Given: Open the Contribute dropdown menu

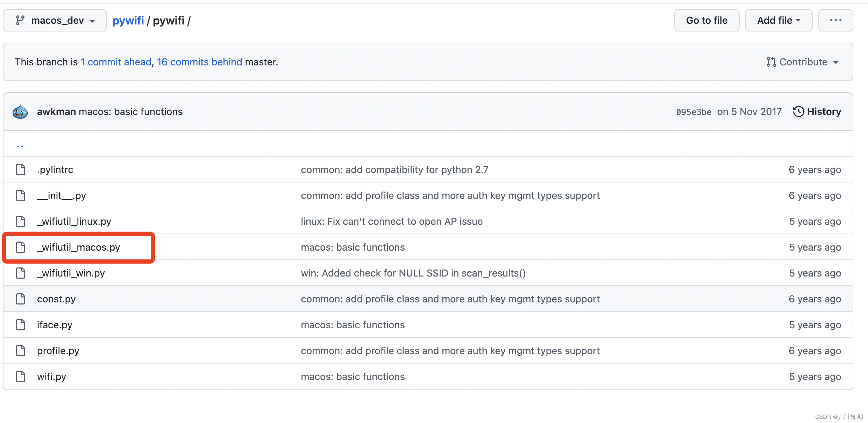Looking at the screenshot, I should click(x=803, y=62).
